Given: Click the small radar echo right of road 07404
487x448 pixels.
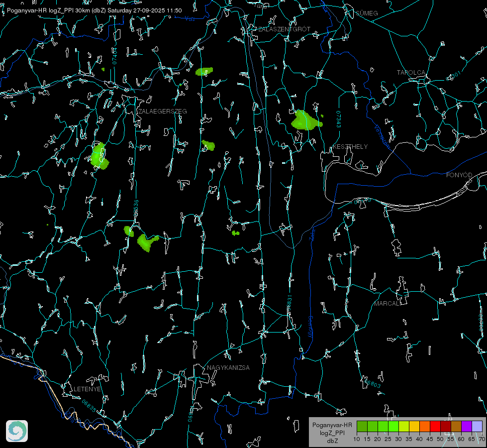Looking at the screenshot, I should coord(204,72).
